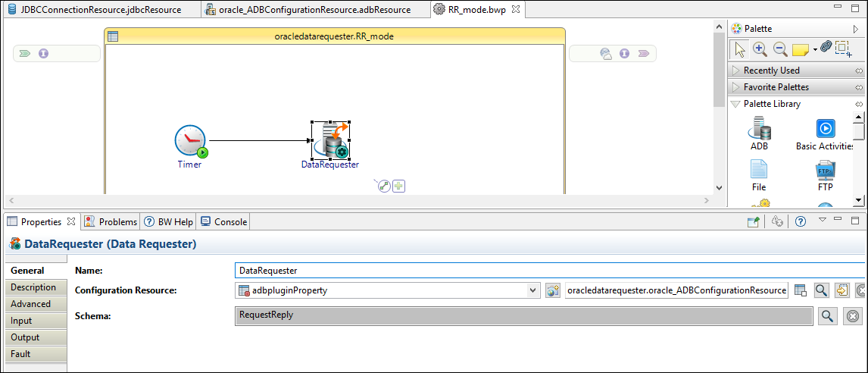Pick the yellow Note tool
This screenshot has height=373, width=868.
[x=801, y=50]
